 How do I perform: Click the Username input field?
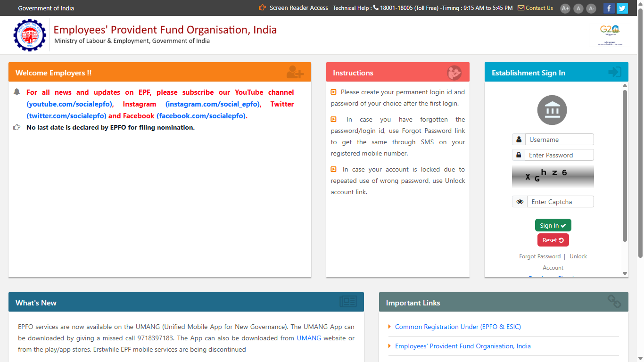pyautogui.click(x=560, y=140)
